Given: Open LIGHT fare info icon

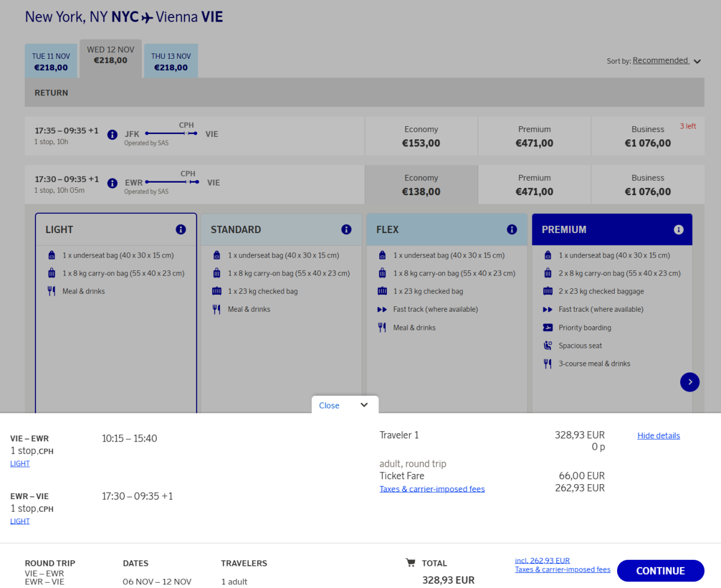Looking at the screenshot, I should (x=181, y=229).
